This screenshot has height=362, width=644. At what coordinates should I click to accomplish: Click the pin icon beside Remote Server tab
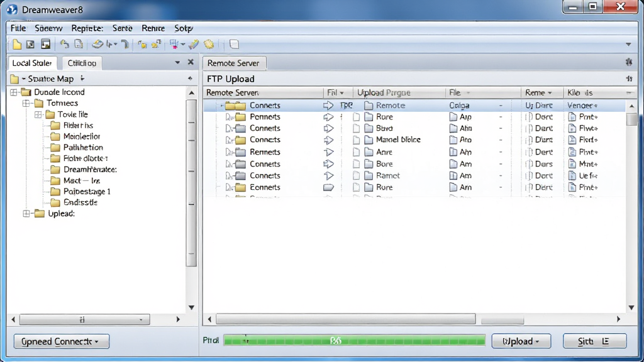coord(629,62)
